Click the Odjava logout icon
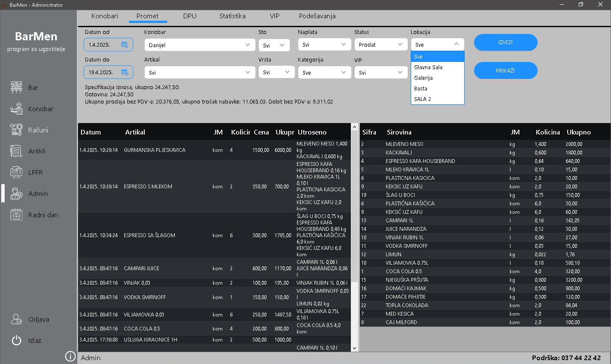 (16, 319)
